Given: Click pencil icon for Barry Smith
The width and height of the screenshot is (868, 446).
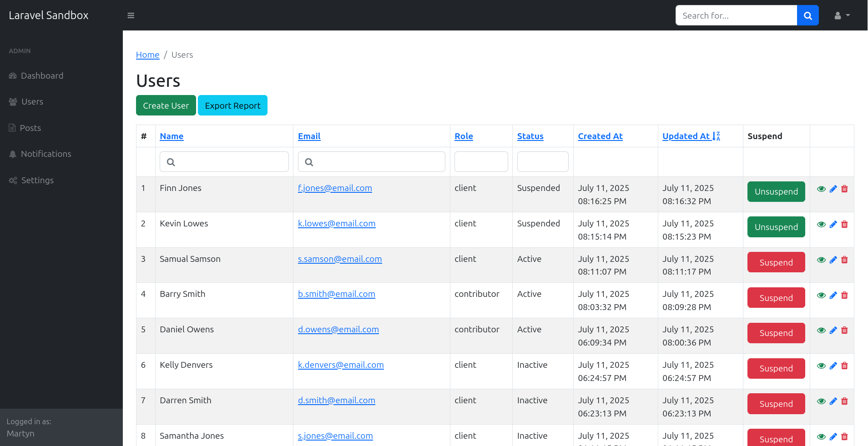Looking at the screenshot, I should coord(833,296).
